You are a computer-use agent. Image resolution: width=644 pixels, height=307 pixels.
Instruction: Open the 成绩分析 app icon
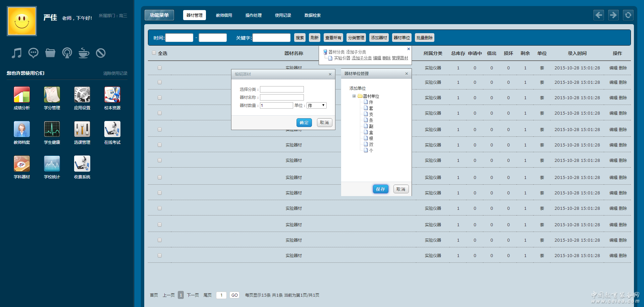[22, 95]
